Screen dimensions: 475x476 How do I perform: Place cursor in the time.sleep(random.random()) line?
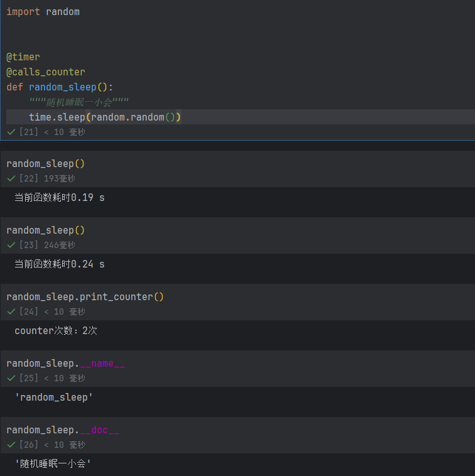point(105,117)
